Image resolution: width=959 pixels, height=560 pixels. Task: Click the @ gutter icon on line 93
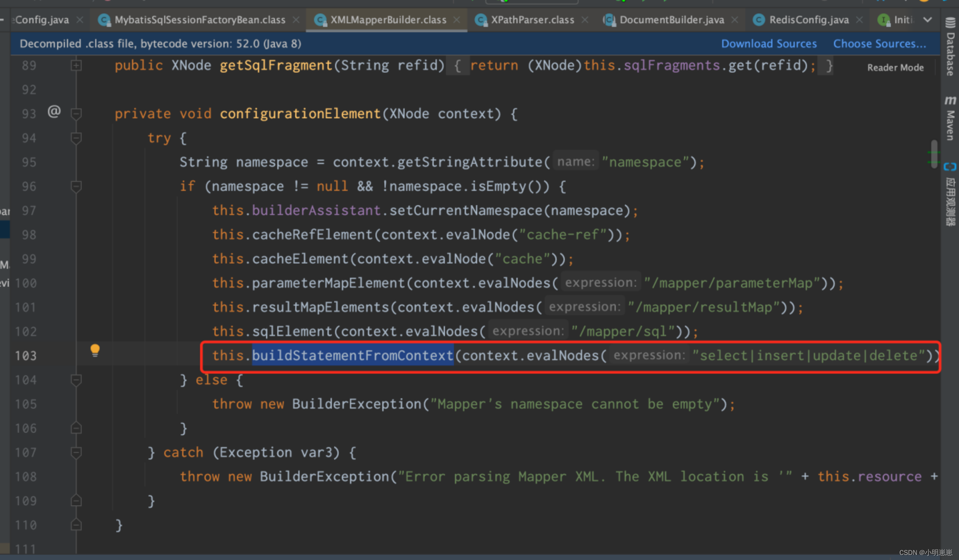(x=54, y=112)
